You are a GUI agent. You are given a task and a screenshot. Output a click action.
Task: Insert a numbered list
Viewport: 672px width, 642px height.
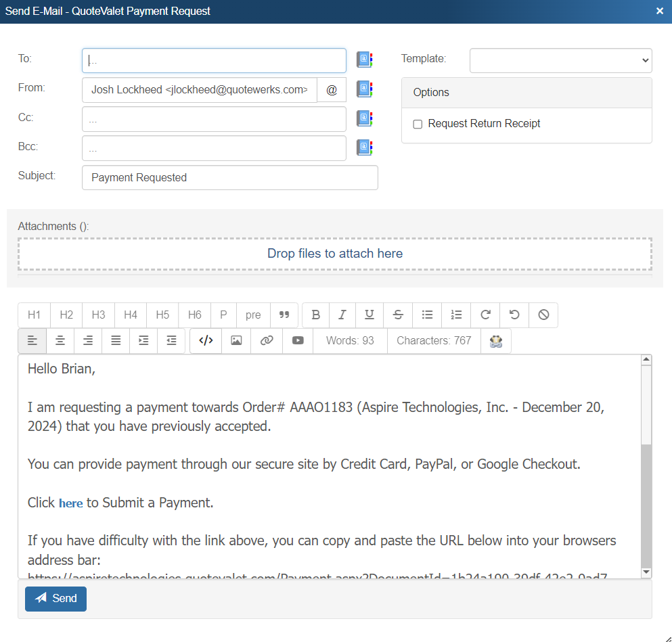(456, 315)
